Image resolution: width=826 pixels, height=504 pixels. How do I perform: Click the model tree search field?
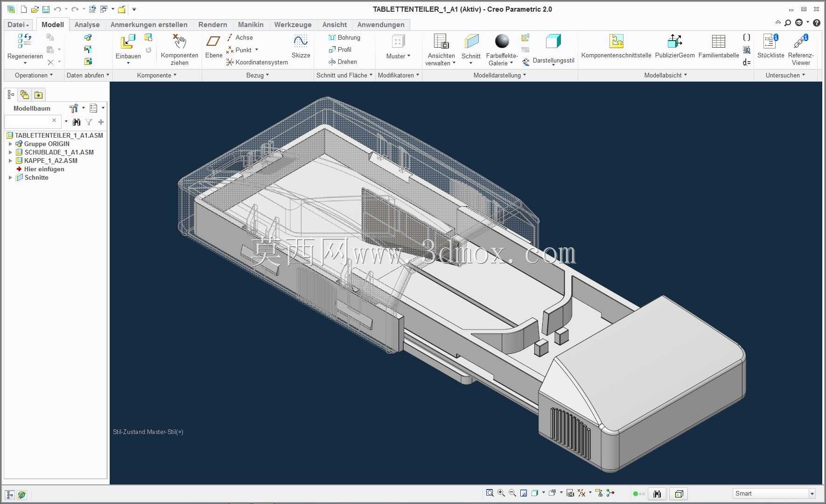click(27, 121)
